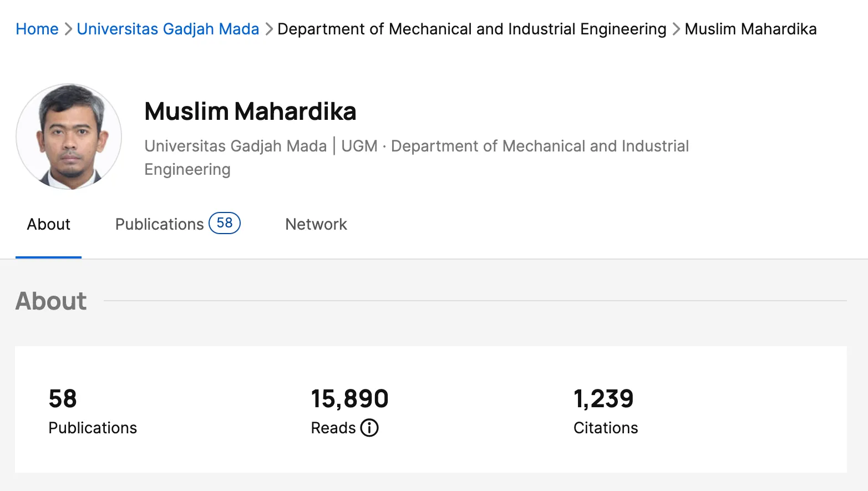Click Department of Mechanical breadcrumb item
868x491 pixels.
point(471,29)
